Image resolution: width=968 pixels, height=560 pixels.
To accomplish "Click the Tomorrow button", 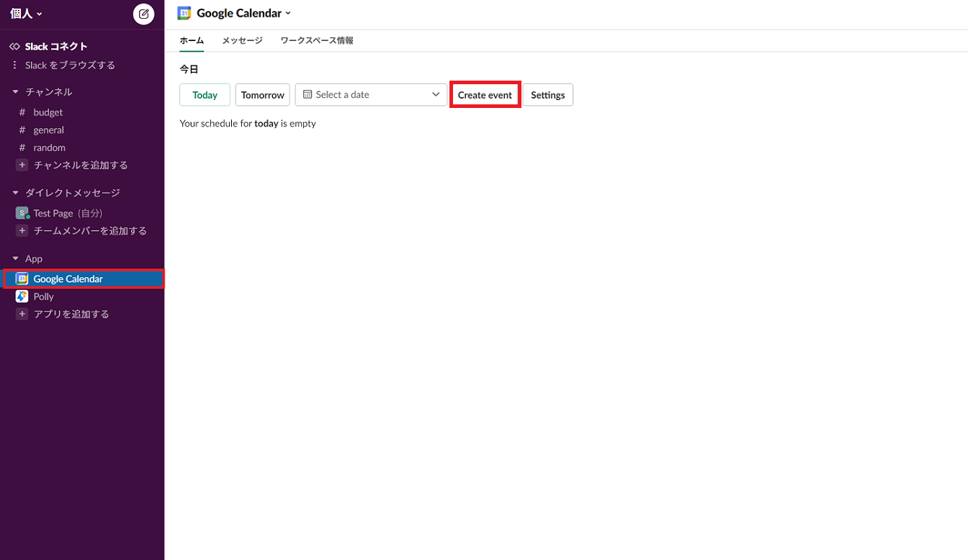I will (x=262, y=95).
